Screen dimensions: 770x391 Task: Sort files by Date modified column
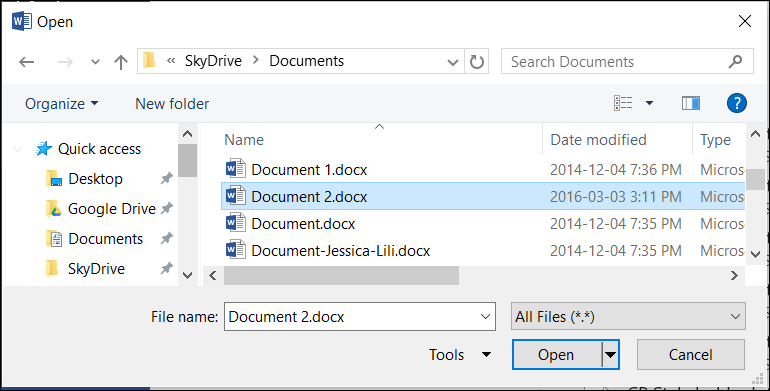coord(598,140)
